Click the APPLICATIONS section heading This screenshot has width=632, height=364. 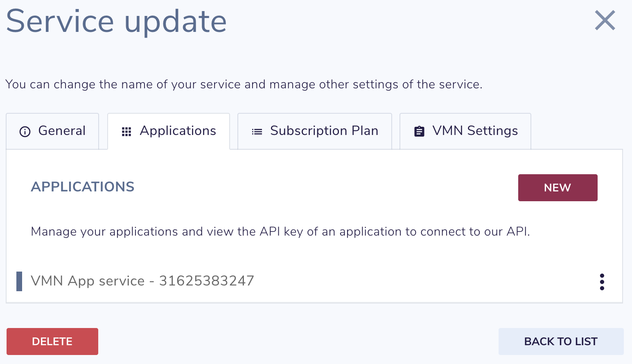(82, 187)
